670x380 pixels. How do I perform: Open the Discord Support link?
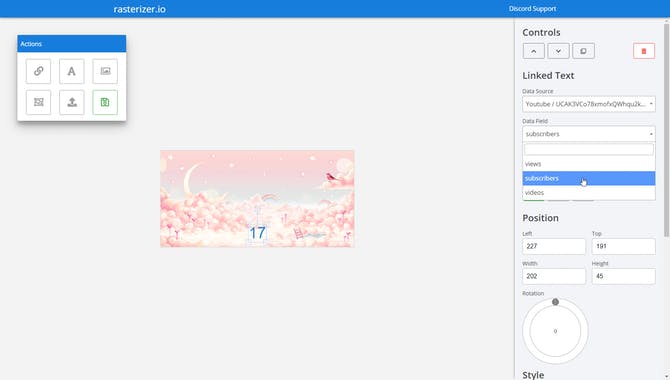click(532, 9)
